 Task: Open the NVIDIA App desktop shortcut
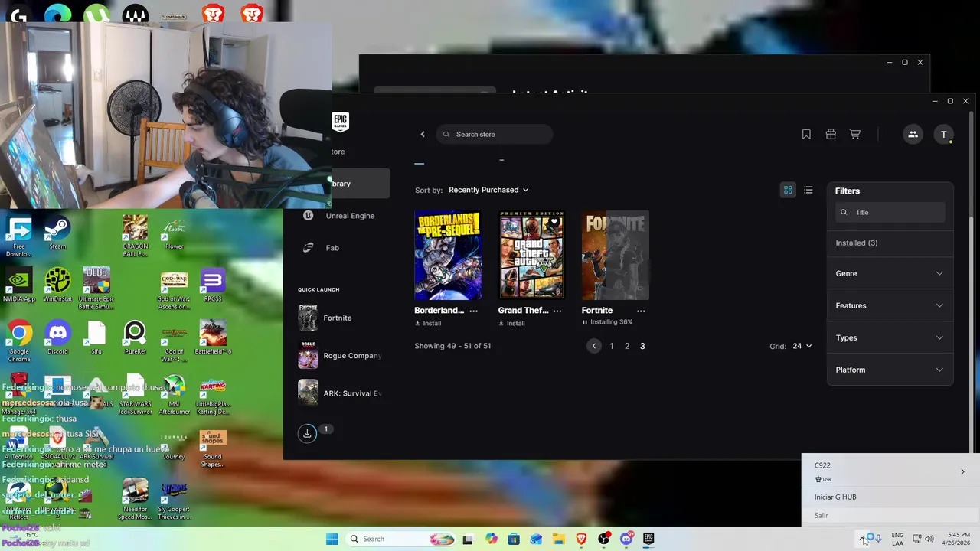pos(19,285)
